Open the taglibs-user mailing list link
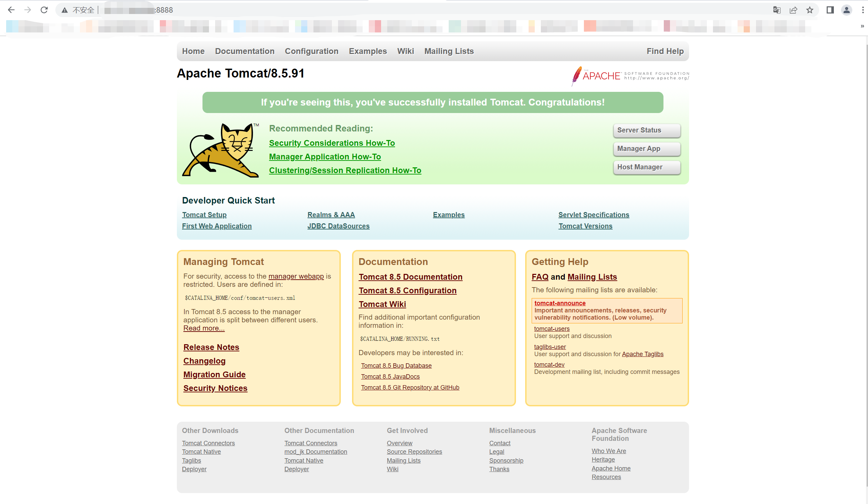 coord(550,347)
